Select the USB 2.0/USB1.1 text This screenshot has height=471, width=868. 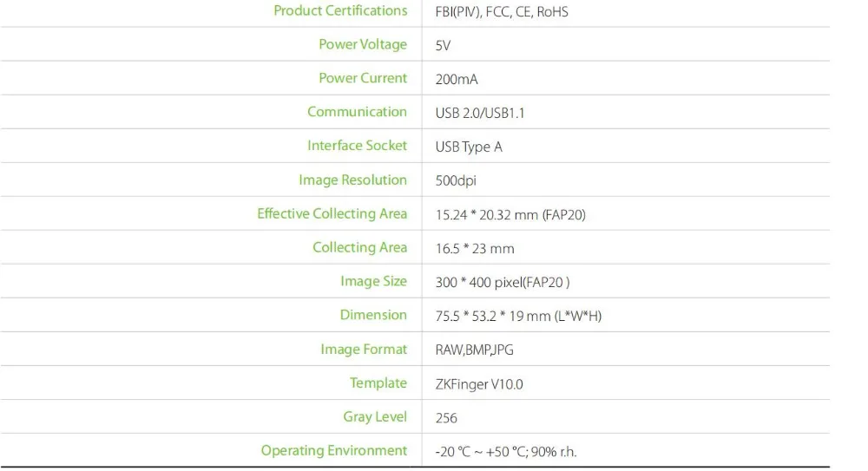point(480,114)
